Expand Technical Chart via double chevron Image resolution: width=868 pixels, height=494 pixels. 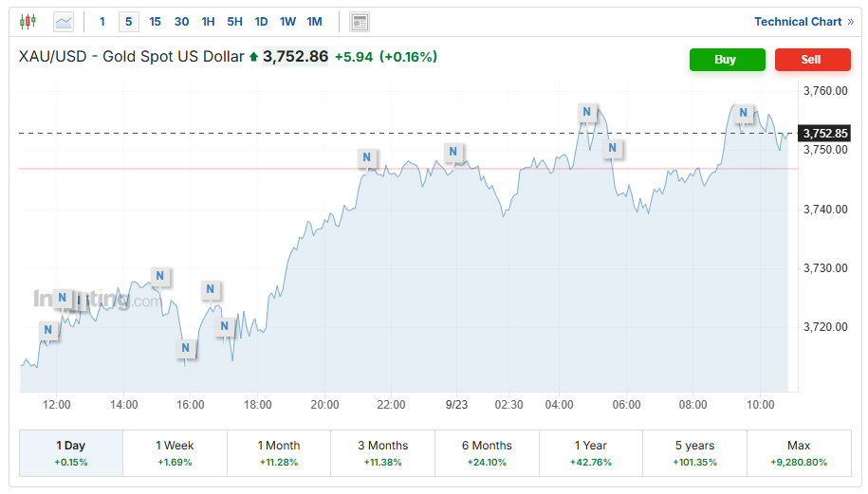point(850,21)
